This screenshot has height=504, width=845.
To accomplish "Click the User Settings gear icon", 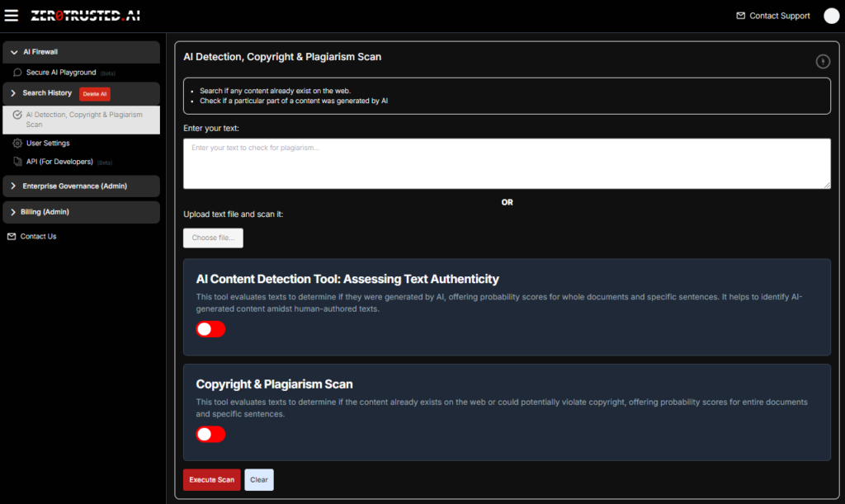I will 17,144.
